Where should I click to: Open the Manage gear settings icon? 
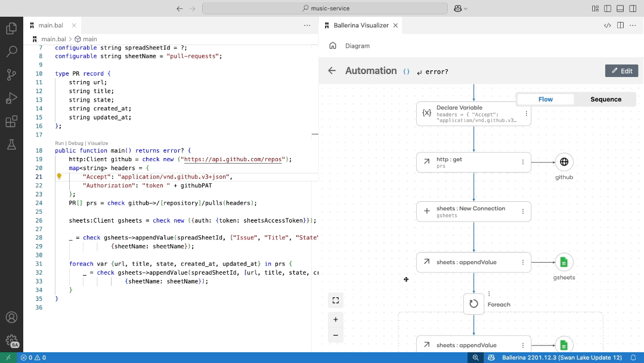pyautogui.click(x=11, y=341)
